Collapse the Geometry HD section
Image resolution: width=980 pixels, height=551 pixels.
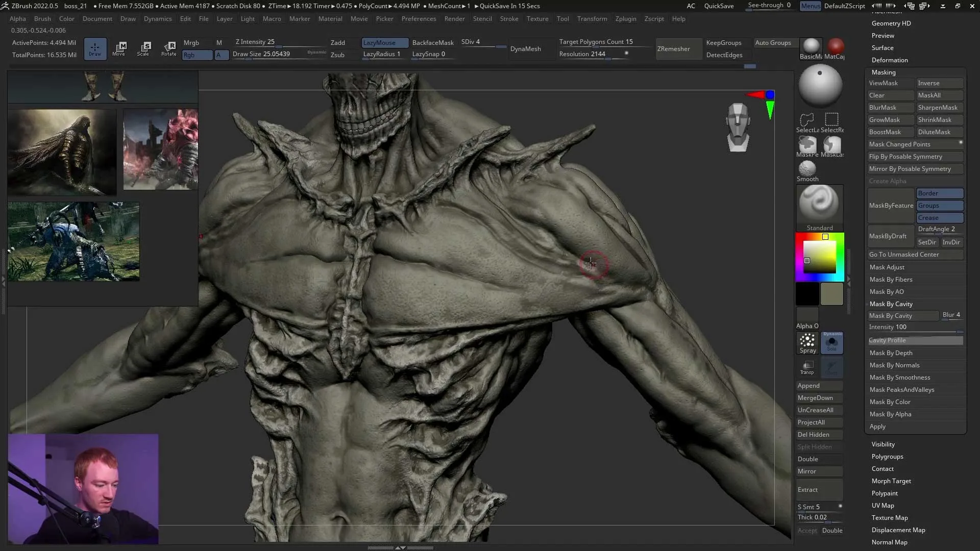[892, 23]
